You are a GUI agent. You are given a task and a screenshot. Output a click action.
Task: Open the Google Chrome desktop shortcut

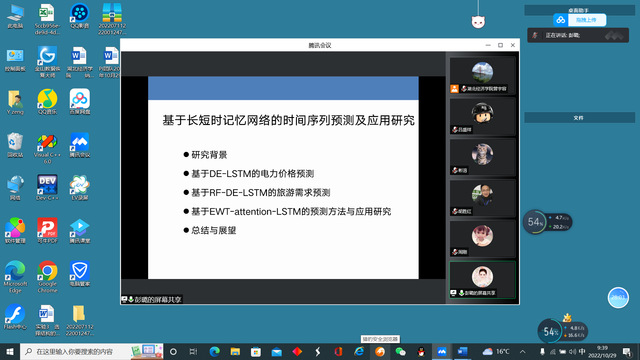47,276
